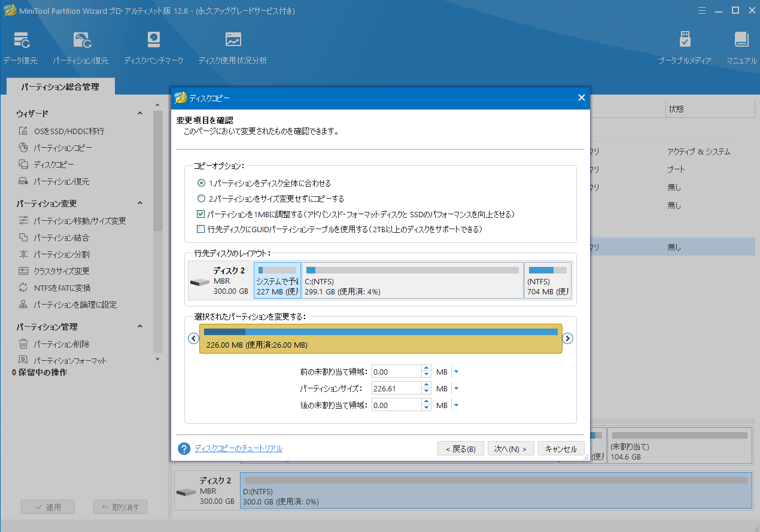Open the パーティション復元 toolbar icon
760x532 pixels.
[82, 40]
